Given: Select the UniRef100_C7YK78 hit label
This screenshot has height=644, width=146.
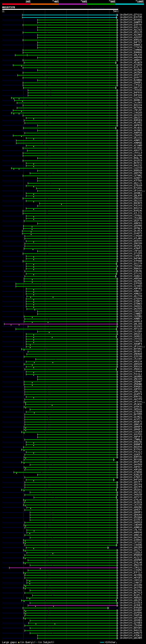Looking at the screenshot, I should click(x=131, y=47).
